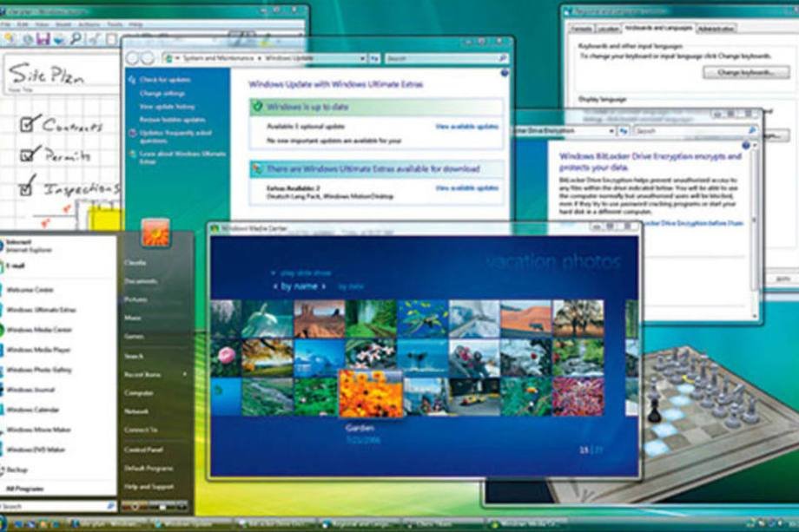Click the power button in the Start menu

click(133, 507)
